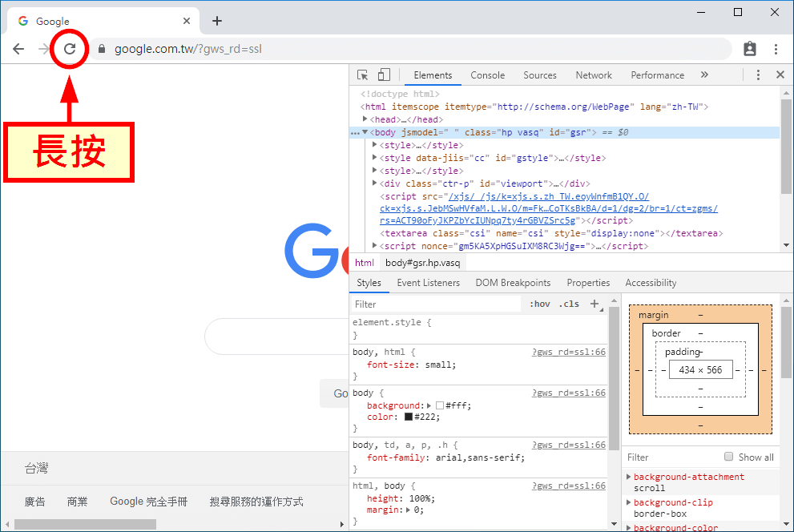This screenshot has width=794, height=532.
Task: Open 搜尋服務的運作方式 footer link
Action: (256, 502)
